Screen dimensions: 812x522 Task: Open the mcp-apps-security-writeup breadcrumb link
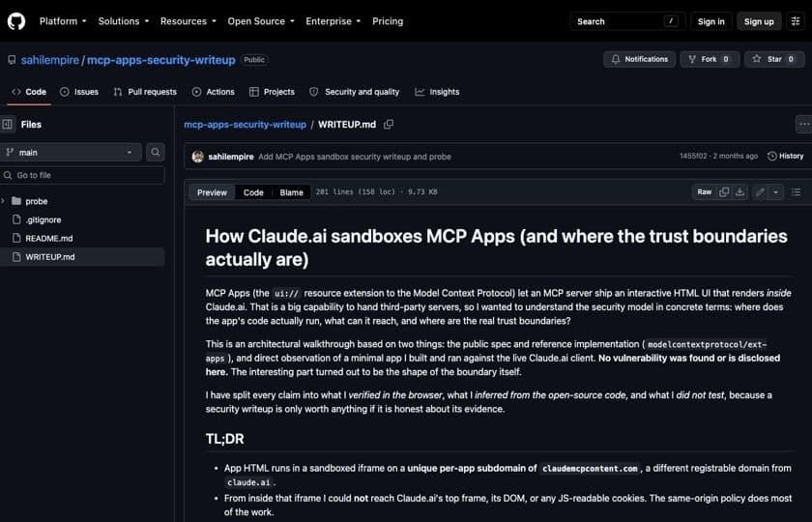click(245, 125)
